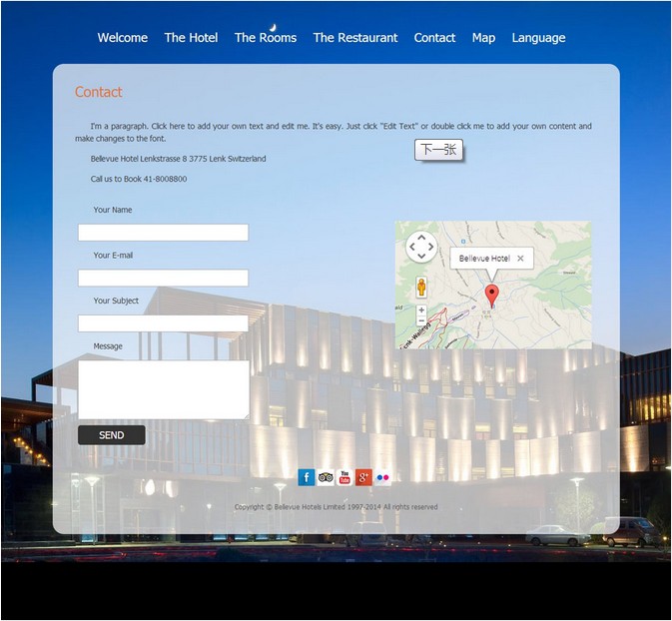Navigate to The Rooms page
The width and height of the screenshot is (672, 621).
[266, 38]
